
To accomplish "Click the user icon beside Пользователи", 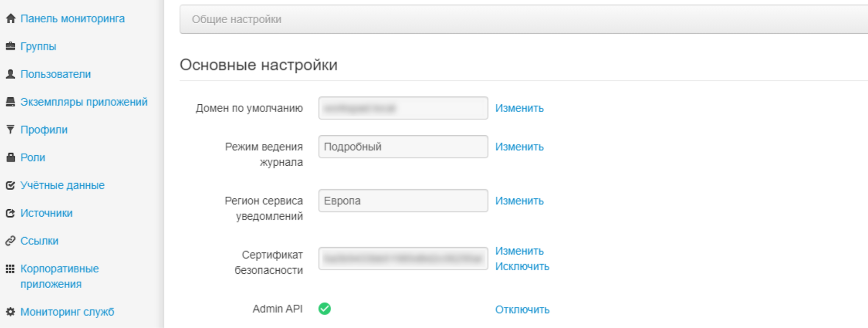I will coord(11,74).
